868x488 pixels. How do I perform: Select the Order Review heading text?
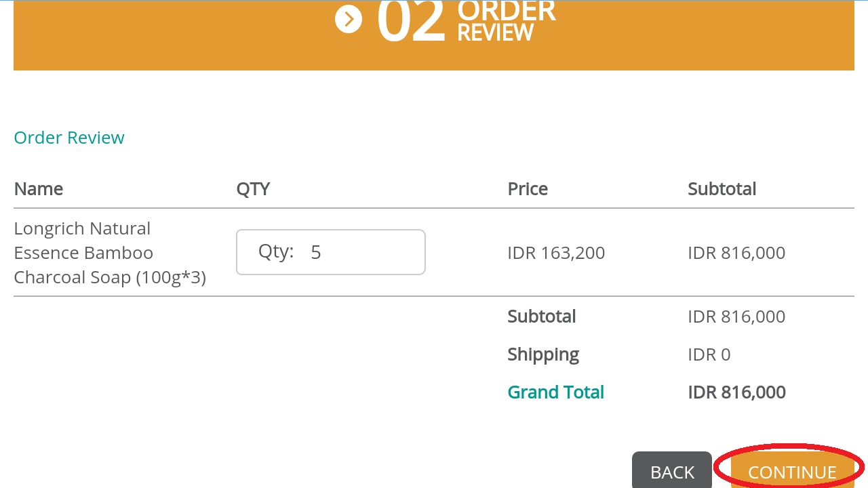pyautogui.click(x=69, y=138)
